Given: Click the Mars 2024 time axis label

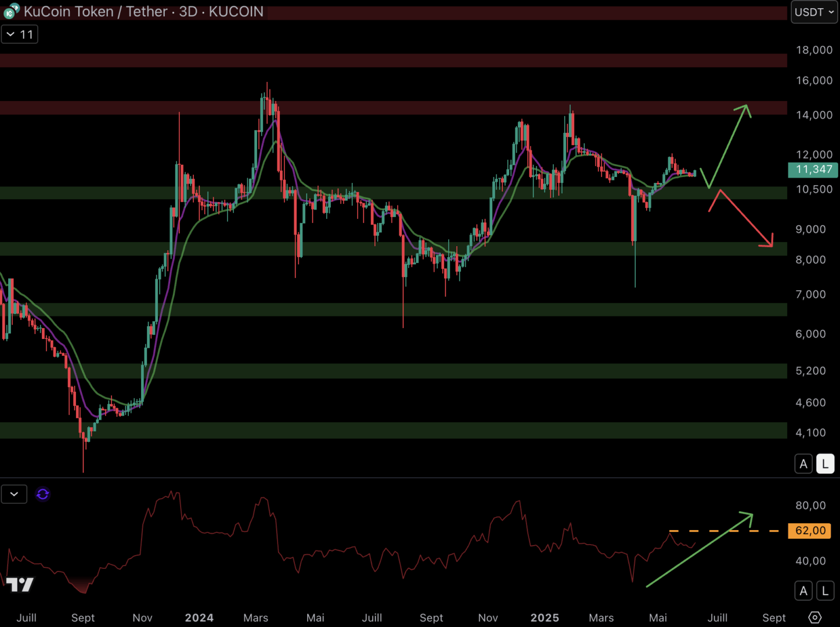Looking at the screenshot, I should point(256,618).
